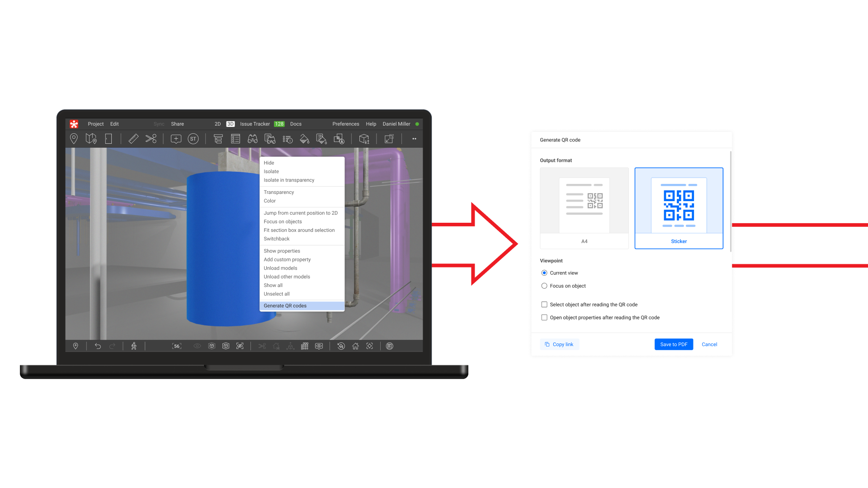Viewport: 868px width, 488px height.
Task: Select the Current view radio button
Action: coord(544,273)
